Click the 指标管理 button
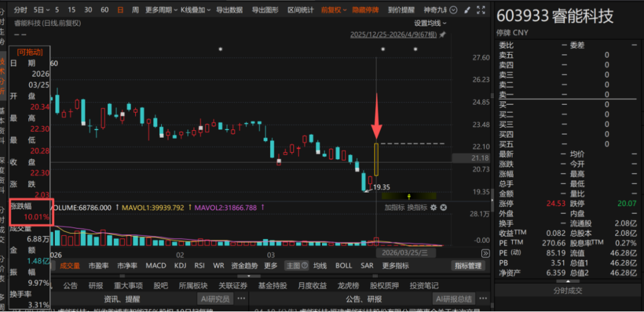Screen dimensions: 644x312 pyautogui.click(x=467, y=265)
